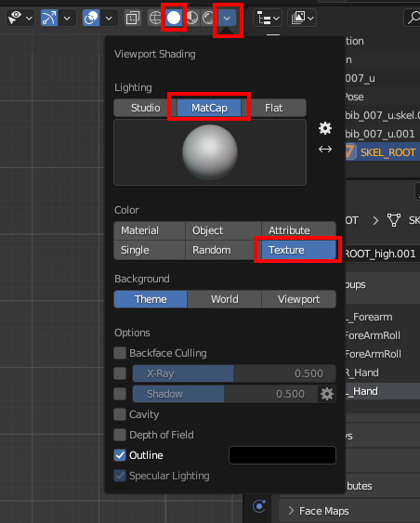420x523 pixels.
Task: Switch to Material Preview shading
Action: tap(191, 18)
